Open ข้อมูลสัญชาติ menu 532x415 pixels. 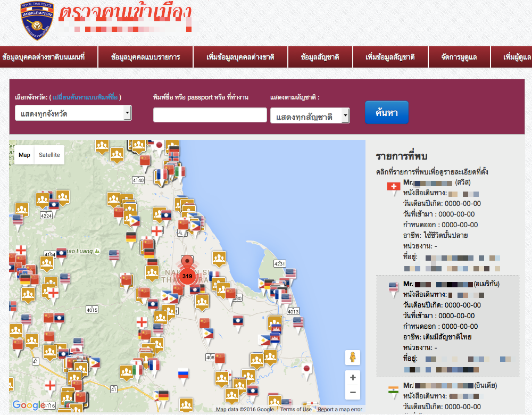coord(320,57)
